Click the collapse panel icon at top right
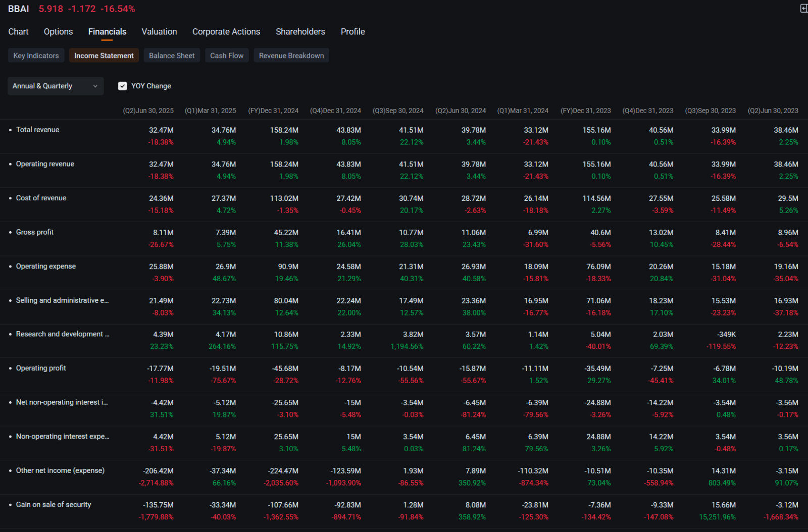 (803, 9)
